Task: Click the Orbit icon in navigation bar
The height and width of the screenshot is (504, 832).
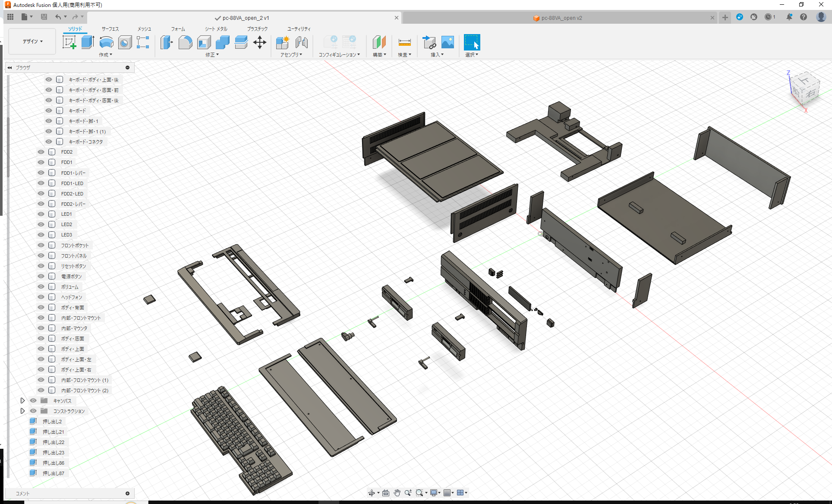Action: [372, 492]
